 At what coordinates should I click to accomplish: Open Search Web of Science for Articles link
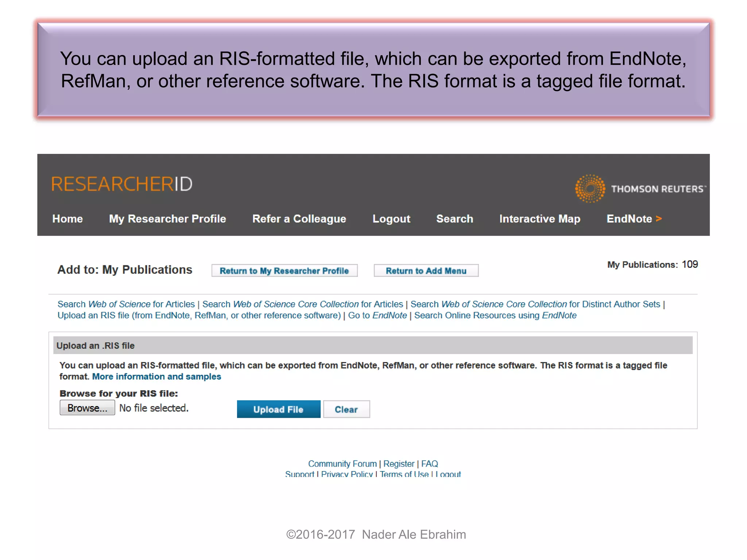[126, 304]
